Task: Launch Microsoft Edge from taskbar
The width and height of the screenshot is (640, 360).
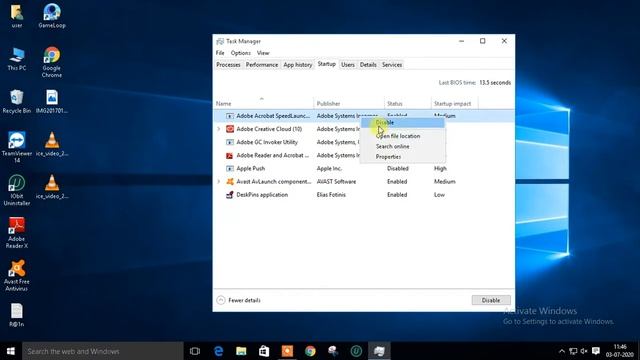Action: click(219, 351)
